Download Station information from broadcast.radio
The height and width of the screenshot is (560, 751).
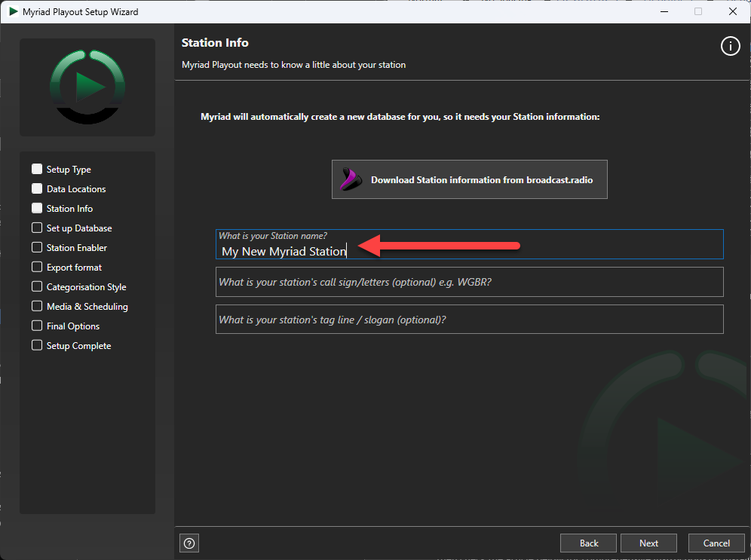pos(469,179)
